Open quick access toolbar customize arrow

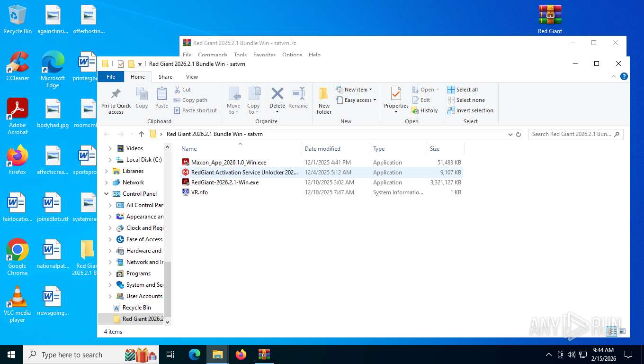coord(140,64)
